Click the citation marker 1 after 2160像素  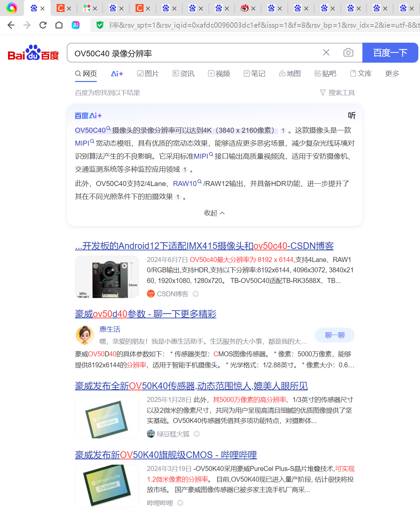pos(283,131)
